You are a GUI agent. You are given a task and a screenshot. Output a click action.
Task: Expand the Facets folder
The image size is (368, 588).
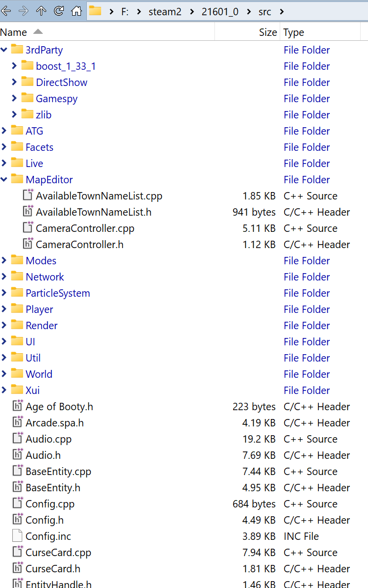pos(4,146)
